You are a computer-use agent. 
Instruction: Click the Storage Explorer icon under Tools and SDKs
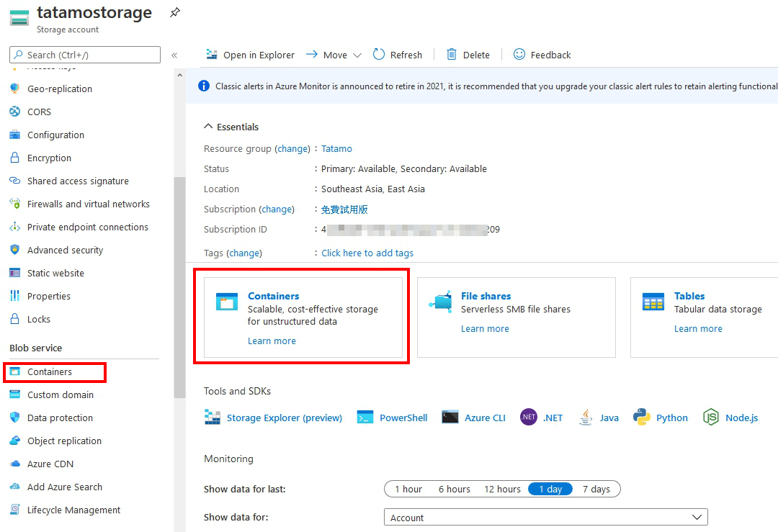click(213, 418)
